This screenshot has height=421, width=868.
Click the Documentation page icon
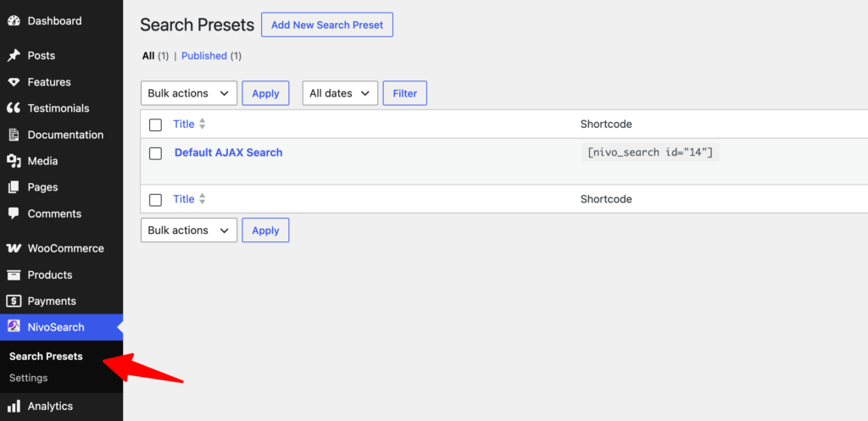point(14,135)
